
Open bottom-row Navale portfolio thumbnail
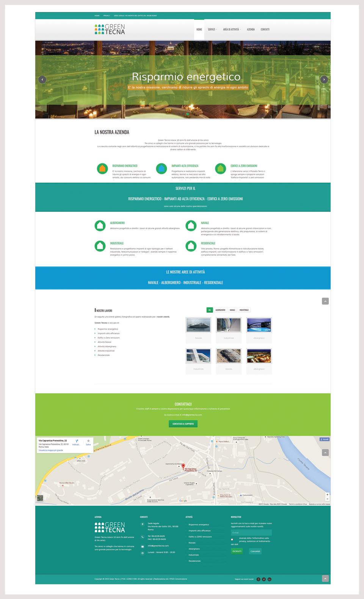pos(229,356)
